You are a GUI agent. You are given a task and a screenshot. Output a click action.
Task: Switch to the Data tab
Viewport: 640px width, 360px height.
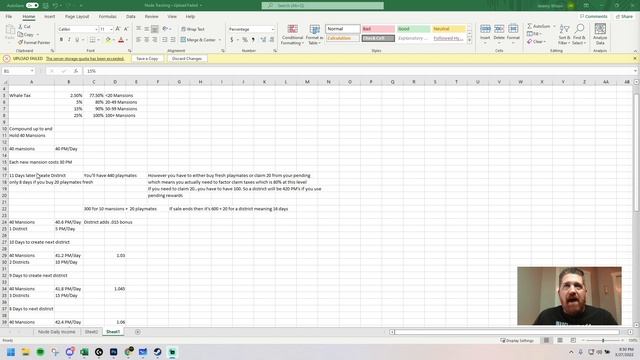pos(131,16)
